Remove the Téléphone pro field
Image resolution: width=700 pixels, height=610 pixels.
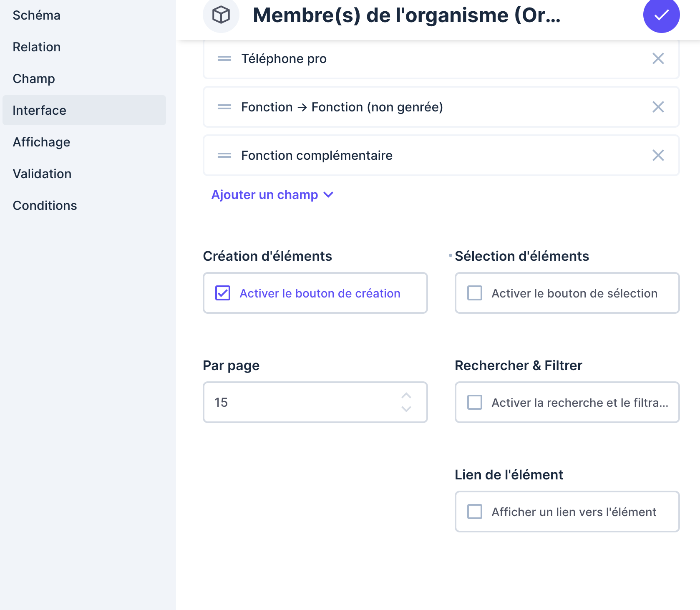pyautogui.click(x=658, y=59)
